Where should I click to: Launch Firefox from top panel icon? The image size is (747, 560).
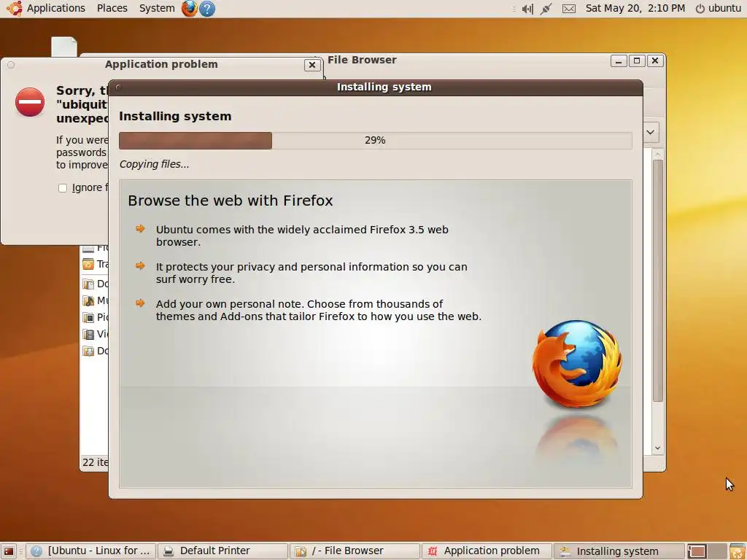(x=189, y=8)
